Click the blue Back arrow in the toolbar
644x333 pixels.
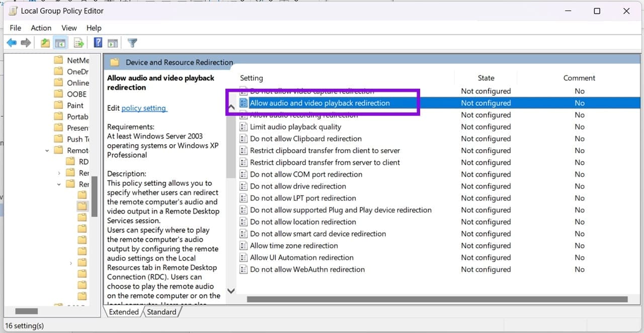pyautogui.click(x=11, y=43)
